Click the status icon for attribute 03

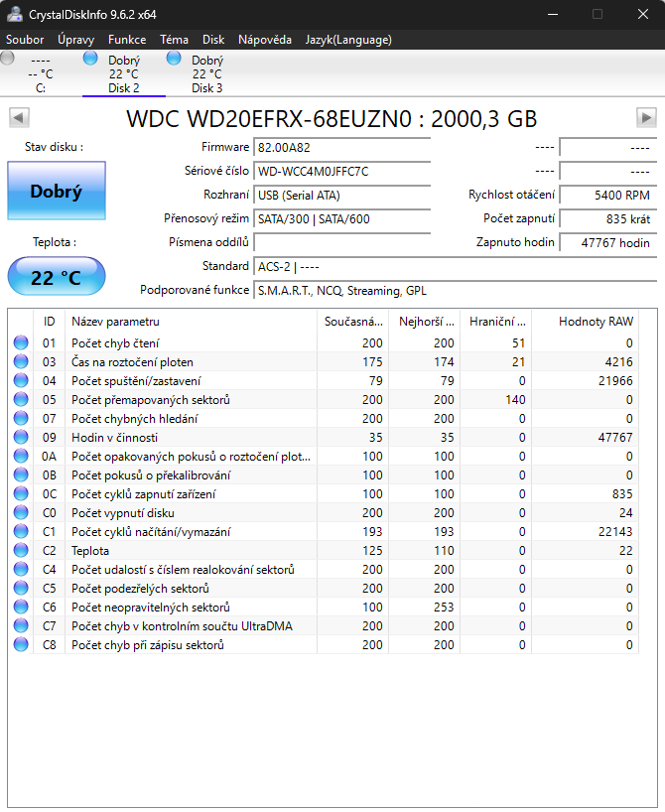coord(21,361)
